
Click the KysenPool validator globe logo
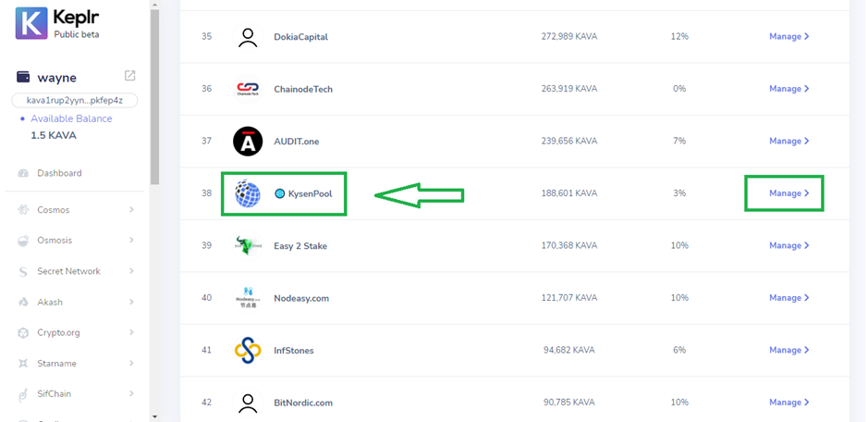coord(247,193)
